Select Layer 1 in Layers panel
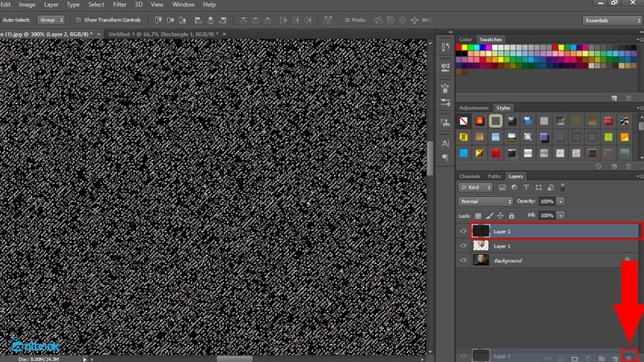The height and width of the screenshot is (362, 644). click(548, 246)
